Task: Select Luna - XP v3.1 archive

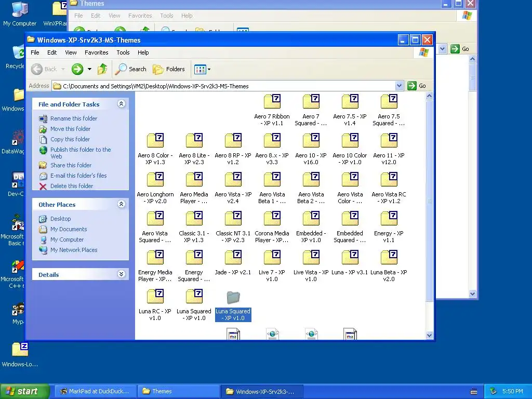Action: click(x=350, y=263)
